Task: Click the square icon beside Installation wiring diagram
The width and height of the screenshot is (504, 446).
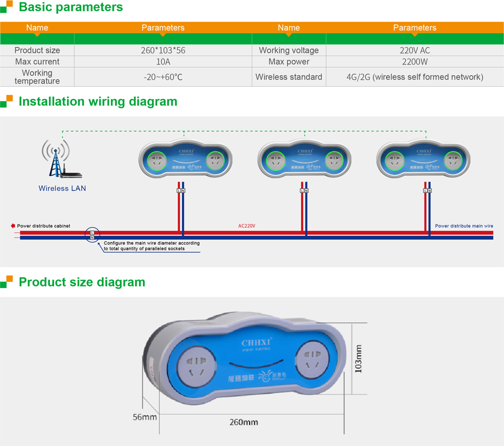Action: (x=7, y=101)
